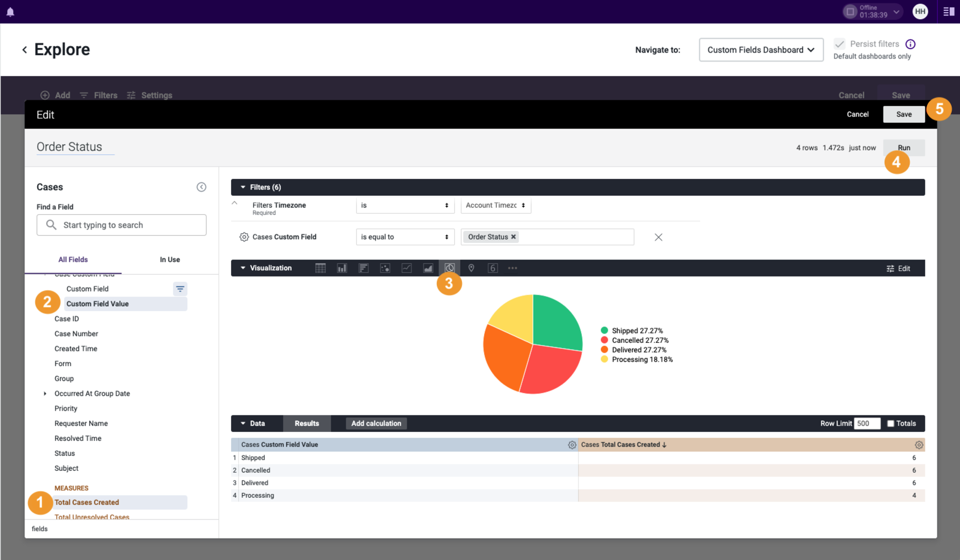Collapse the Cases field picker panel
The image size is (960, 560).
[202, 187]
